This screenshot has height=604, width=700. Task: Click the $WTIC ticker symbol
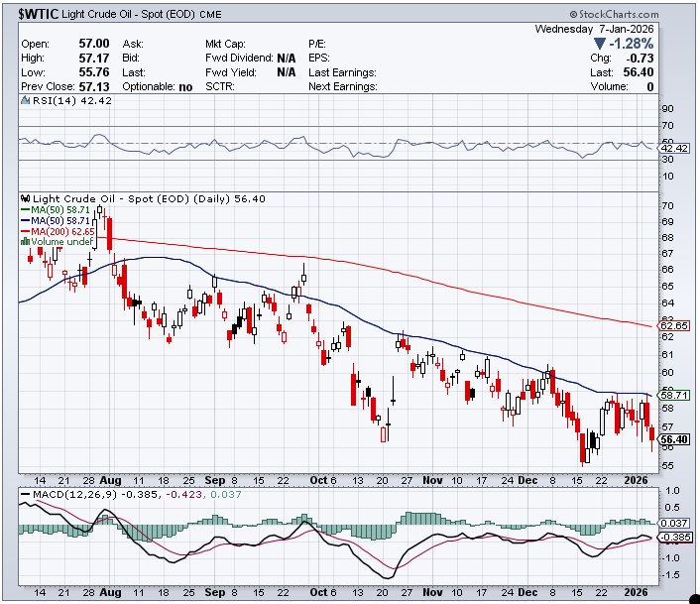42,15
